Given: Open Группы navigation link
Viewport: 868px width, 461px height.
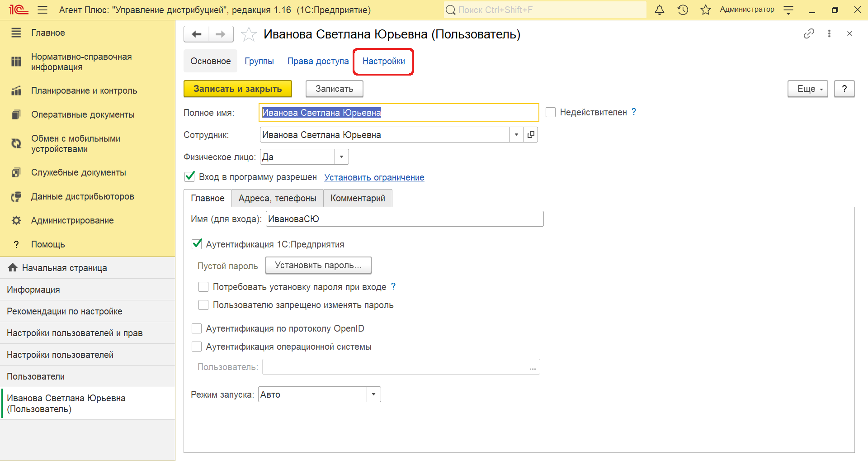Looking at the screenshot, I should pos(259,61).
